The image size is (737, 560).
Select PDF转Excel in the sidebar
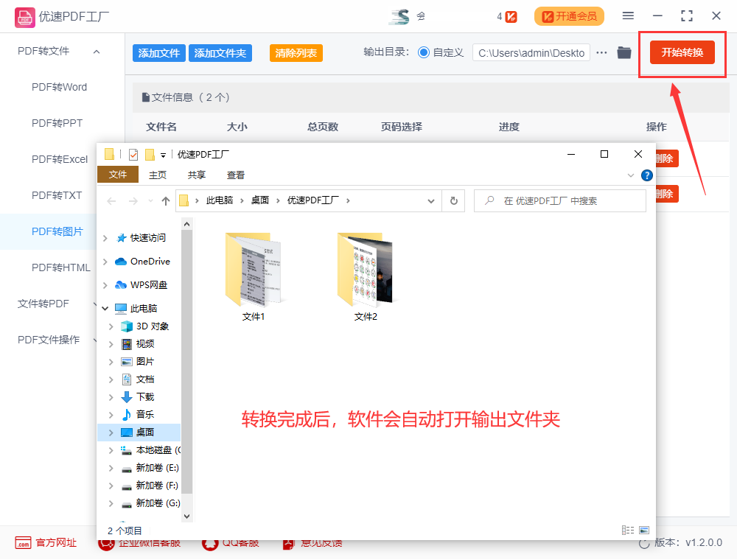click(x=60, y=160)
